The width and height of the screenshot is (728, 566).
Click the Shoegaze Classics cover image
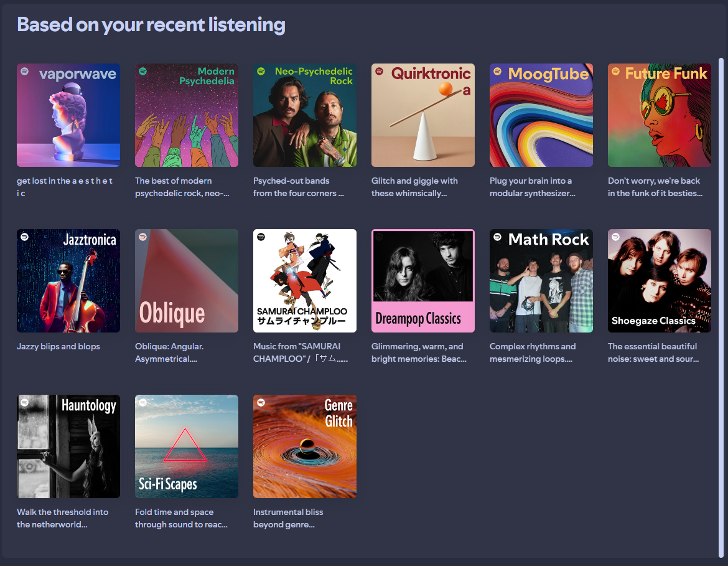660,281
